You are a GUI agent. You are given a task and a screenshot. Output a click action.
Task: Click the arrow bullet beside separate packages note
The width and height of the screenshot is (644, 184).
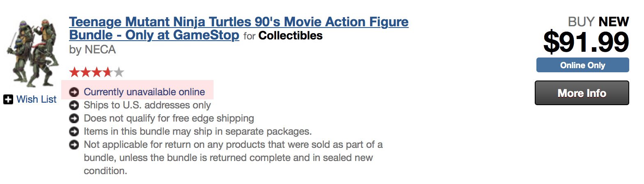[x=74, y=132]
